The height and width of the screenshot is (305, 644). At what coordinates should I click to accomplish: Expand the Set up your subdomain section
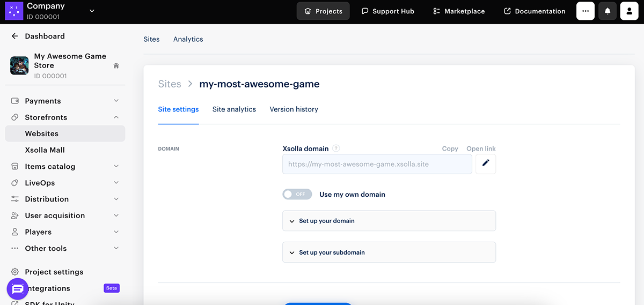point(389,252)
